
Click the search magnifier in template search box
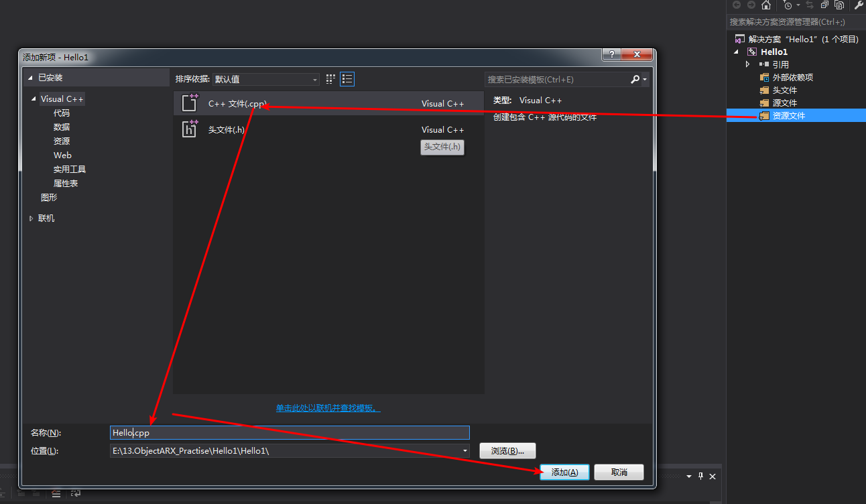[x=635, y=79]
